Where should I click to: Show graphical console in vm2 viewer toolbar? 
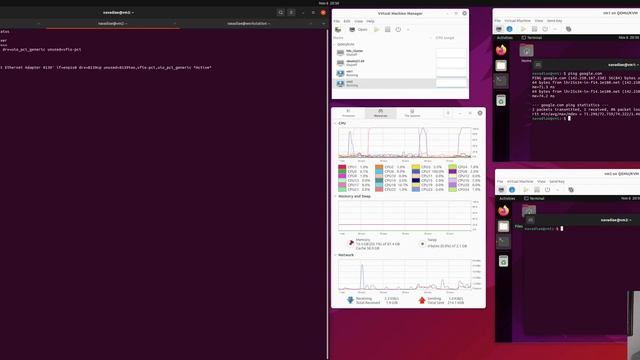pyautogui.click(x=501, y=190)
